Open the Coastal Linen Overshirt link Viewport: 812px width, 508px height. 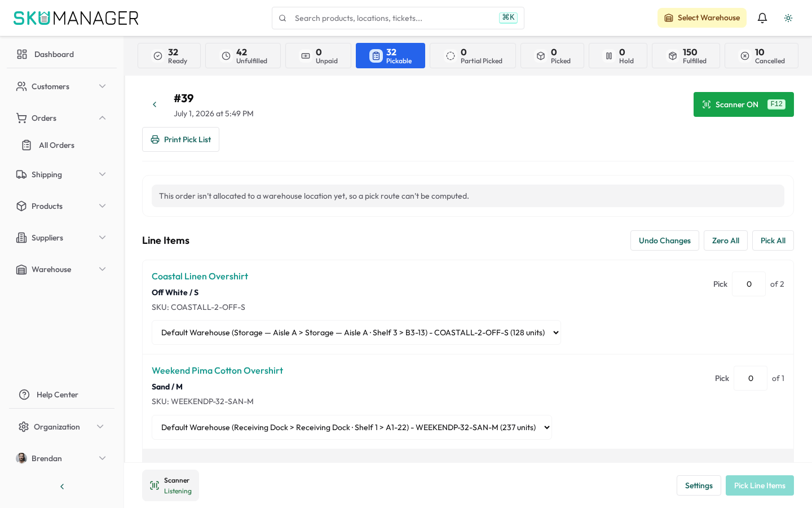[x=200, y=276]
